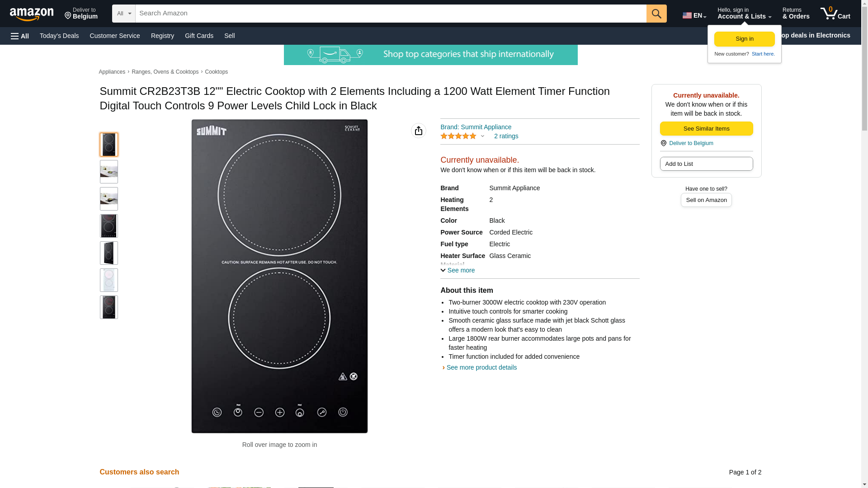Select Customer Service in navigation bar

pos(115,36)
